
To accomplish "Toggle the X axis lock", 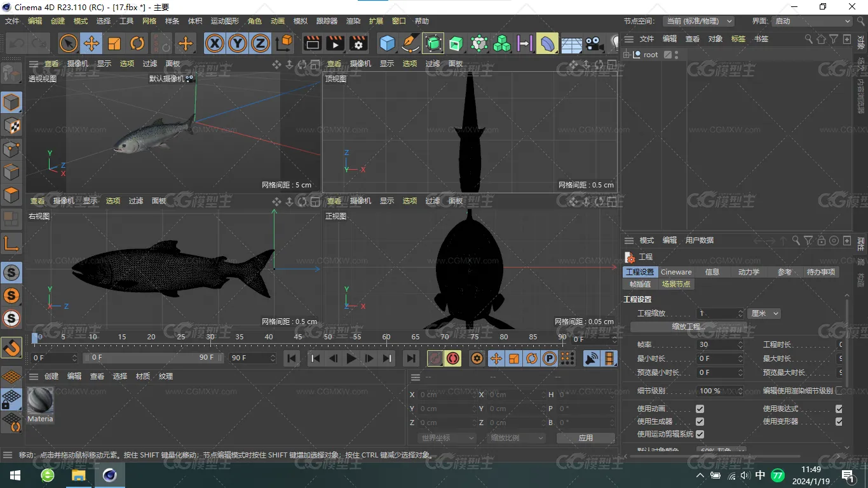I will 215,43.
